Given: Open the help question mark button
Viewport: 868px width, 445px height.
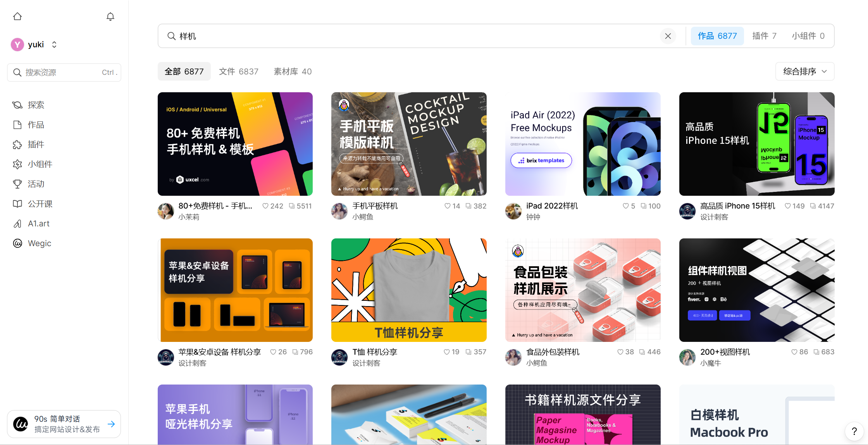Looking at the screenshot, I should click(854, 431).
